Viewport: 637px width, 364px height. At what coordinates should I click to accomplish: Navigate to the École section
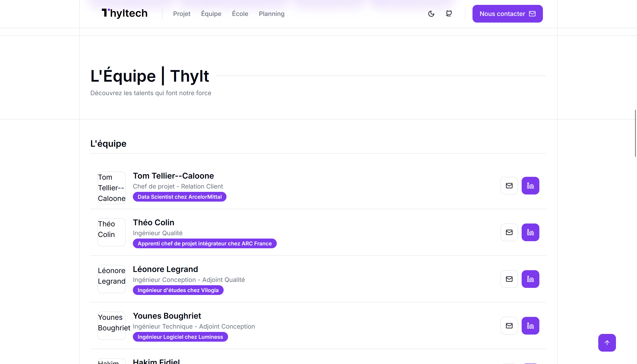point(240,14)
